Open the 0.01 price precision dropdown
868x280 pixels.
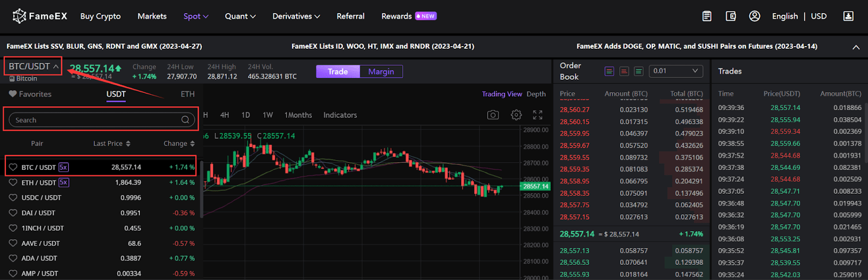(676, 71)
